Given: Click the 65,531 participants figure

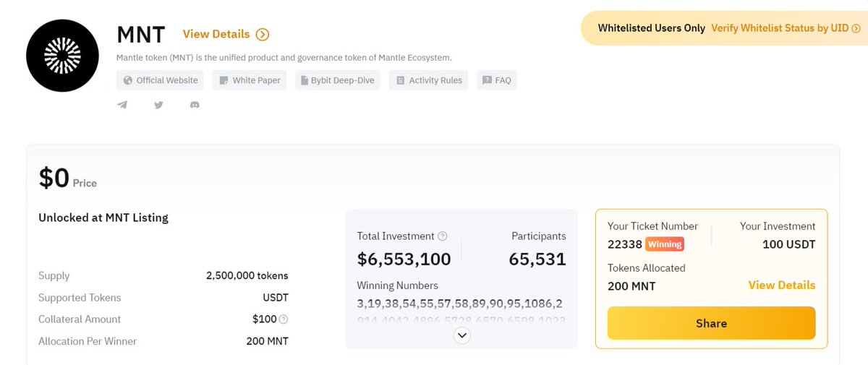Looking at the screenshot, I should [x=537, y=259].
